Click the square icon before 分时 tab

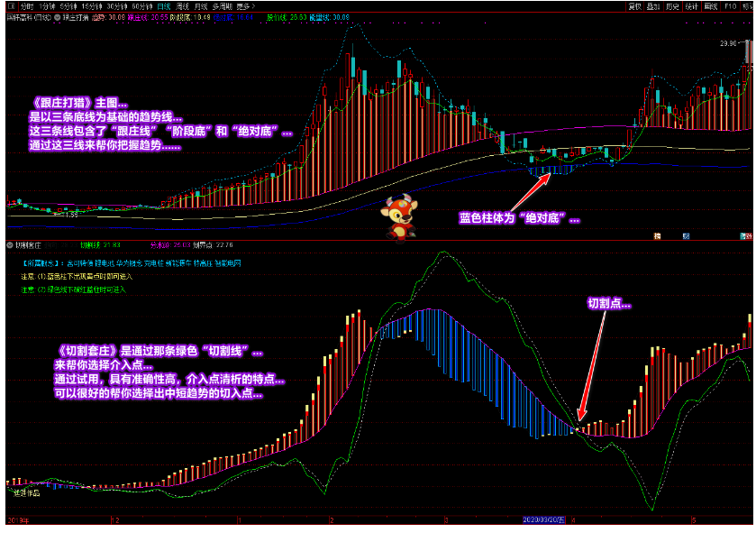pos(11,5)
